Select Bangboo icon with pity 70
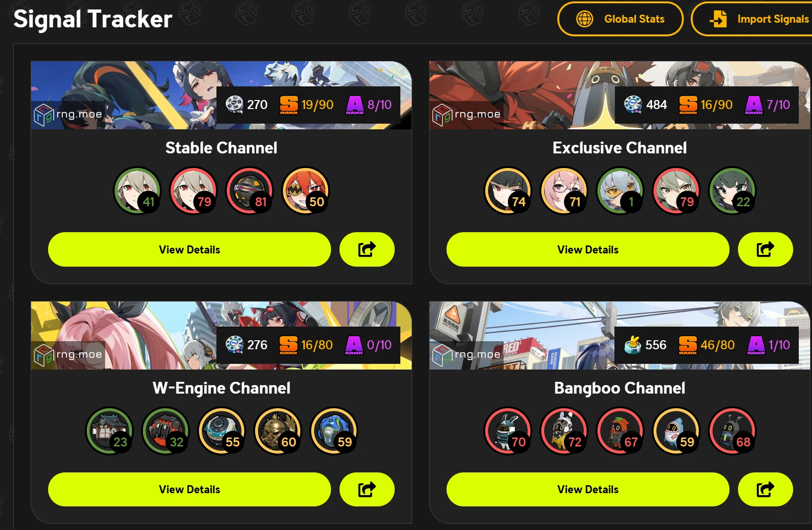This screenshot has width=812, height=530. click(x=508, y=431)
